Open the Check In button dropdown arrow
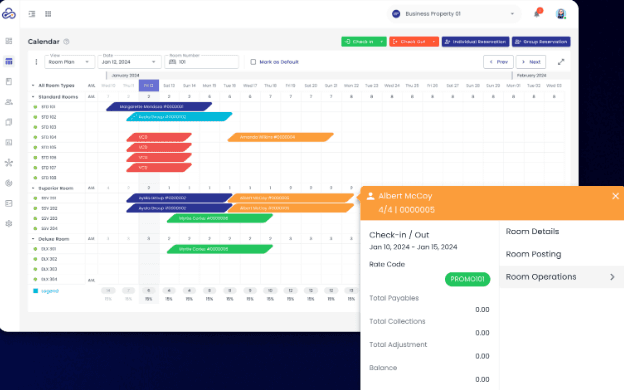The image size is (624, 390). pyautogui.click(x=382, y=41)
